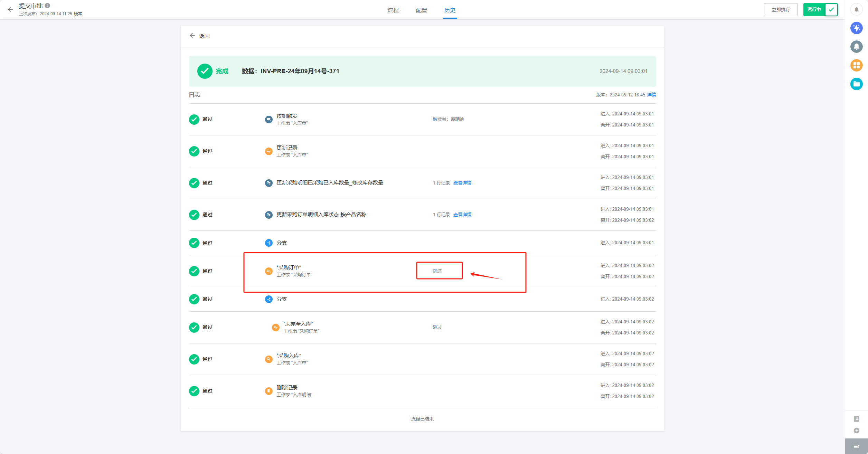The width and height of the screenshot is (868, 454).
Task: Switch to the 配置 tab
Action: click(x=421, y=10)
